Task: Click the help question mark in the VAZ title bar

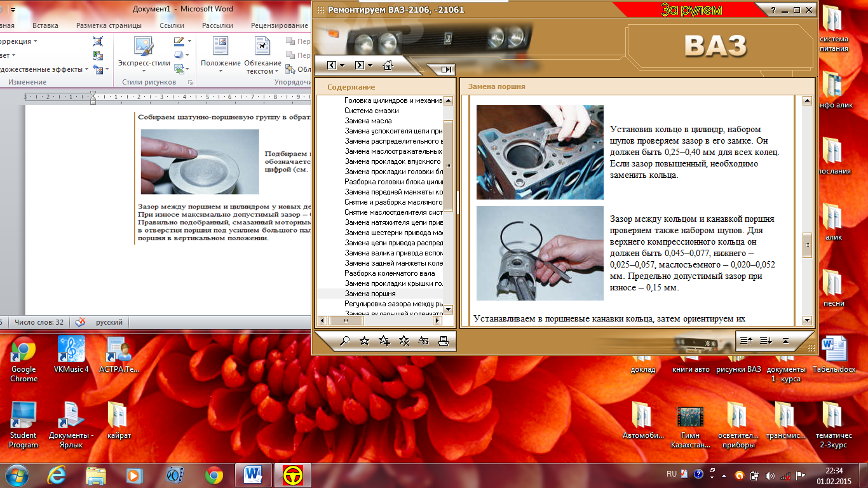Action: (774, 10)
